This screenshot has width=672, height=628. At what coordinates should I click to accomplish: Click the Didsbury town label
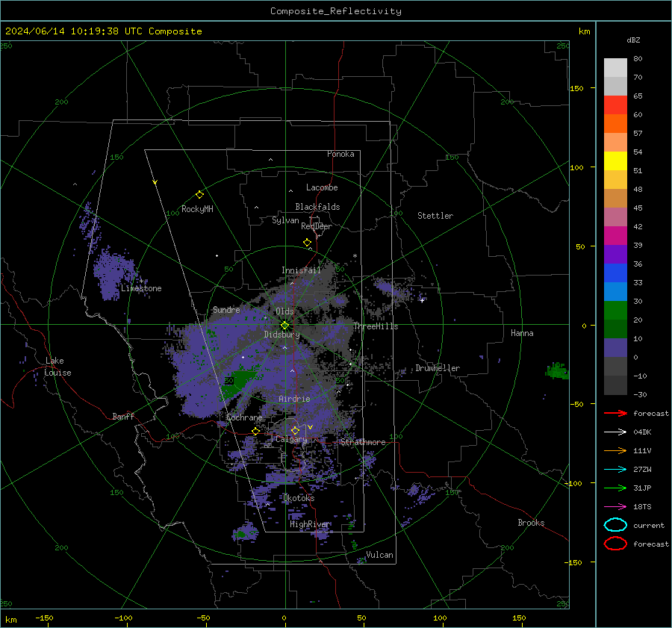tap(281, 335)
